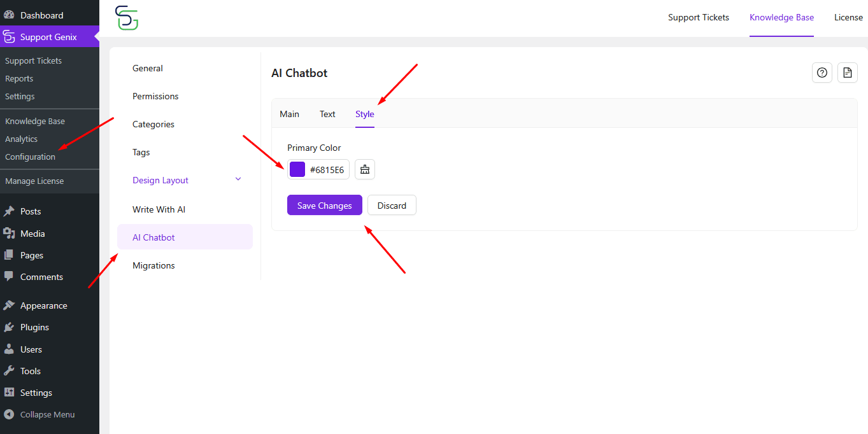This screenshot has width=868, height=434.
Task: Go to Reports submenu link
Action: (x=19, y=78)
